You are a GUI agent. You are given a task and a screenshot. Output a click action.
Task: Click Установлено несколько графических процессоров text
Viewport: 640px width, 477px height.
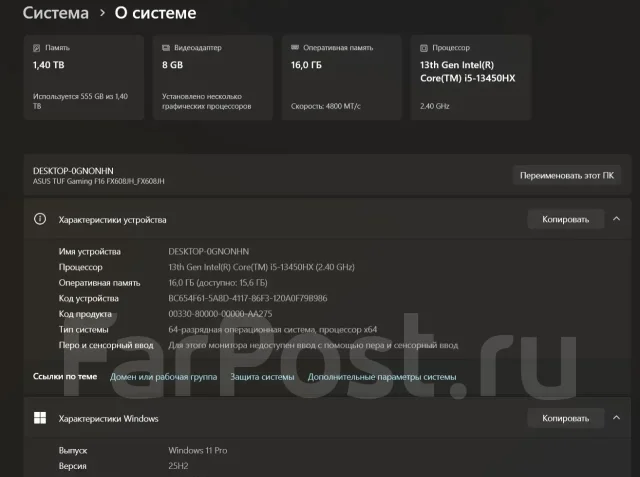[x=207, y=101]
